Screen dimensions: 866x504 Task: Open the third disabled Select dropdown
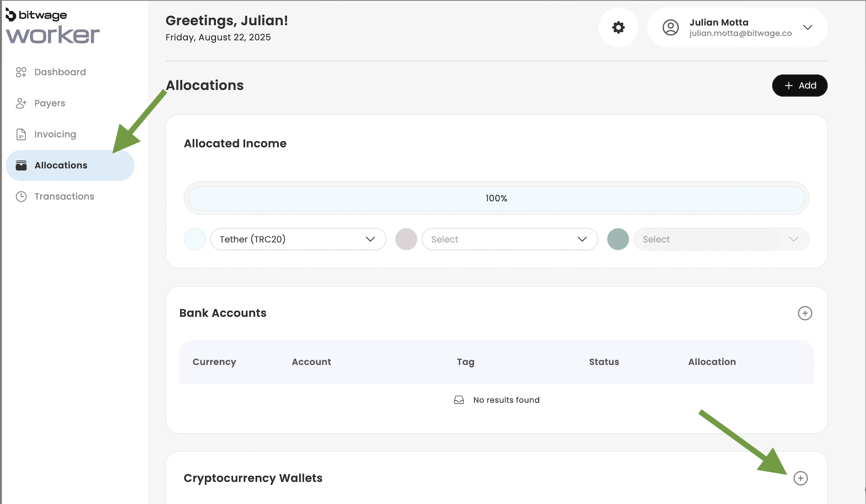tap(721, 239)
